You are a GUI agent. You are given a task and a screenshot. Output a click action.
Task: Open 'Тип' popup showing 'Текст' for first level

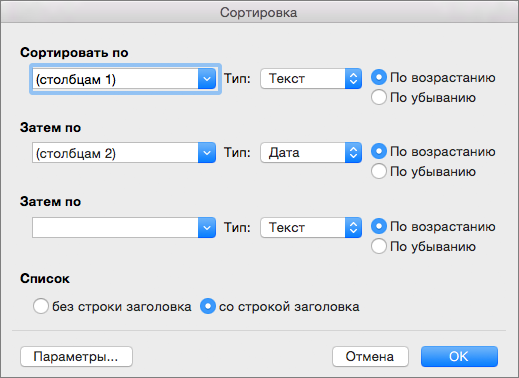[x=311, y=79]
